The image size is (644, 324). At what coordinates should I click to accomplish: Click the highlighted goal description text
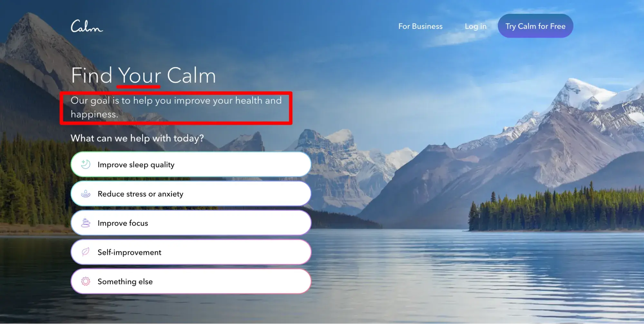pos(176,107)
